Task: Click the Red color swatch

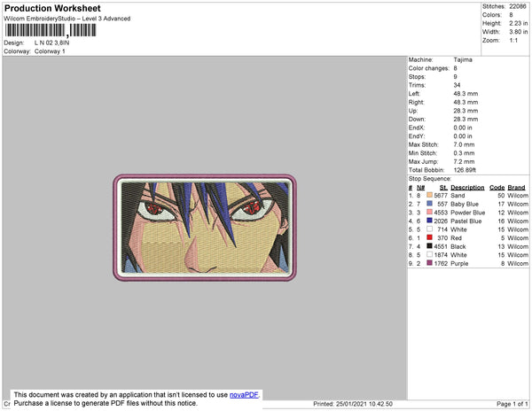Action: click(429, 237)
